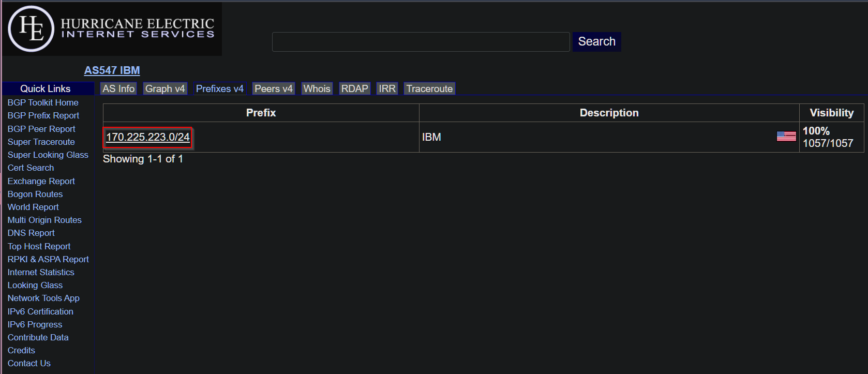This screenshot has height=374, width=868.
Task: Open BGP Peer Report link
Action: [41, 129]
